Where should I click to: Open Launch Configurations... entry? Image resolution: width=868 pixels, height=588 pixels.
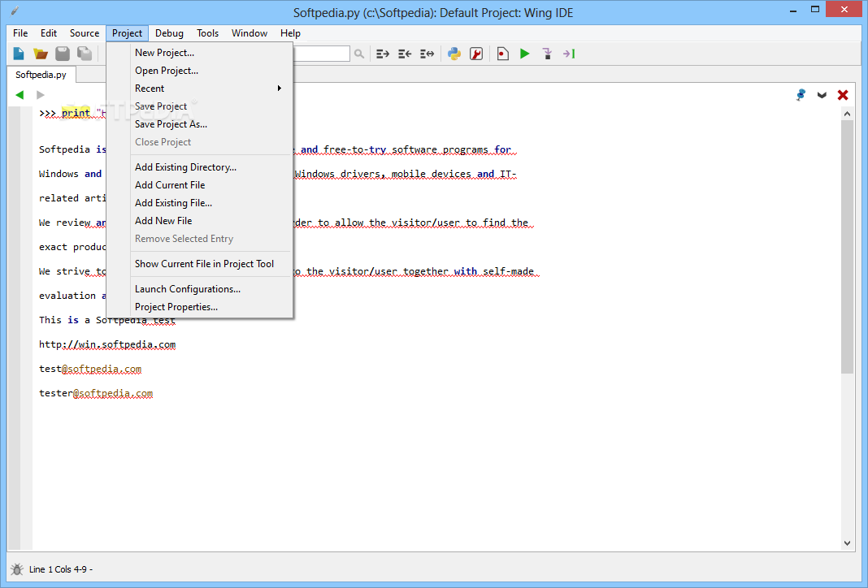199,289
